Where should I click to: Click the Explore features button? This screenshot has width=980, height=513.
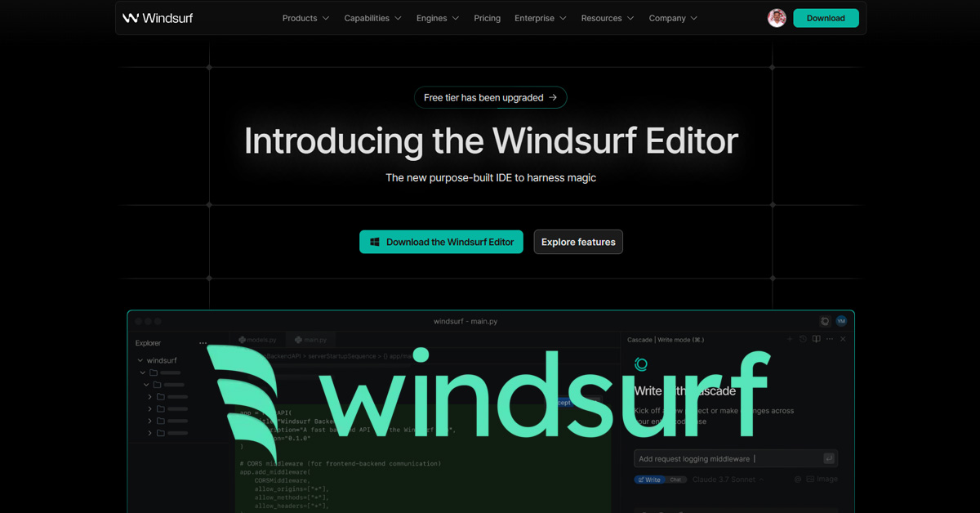coord(578,242)
